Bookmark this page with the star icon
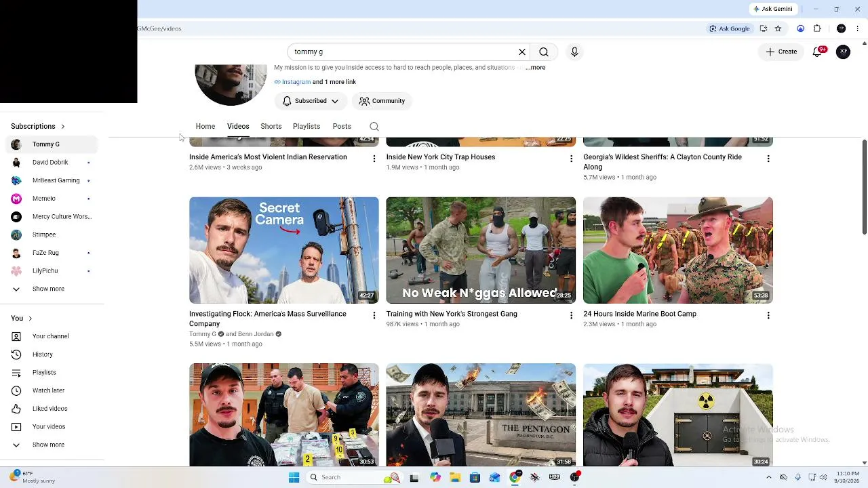The image size is (868, 488). coord(778,28)
